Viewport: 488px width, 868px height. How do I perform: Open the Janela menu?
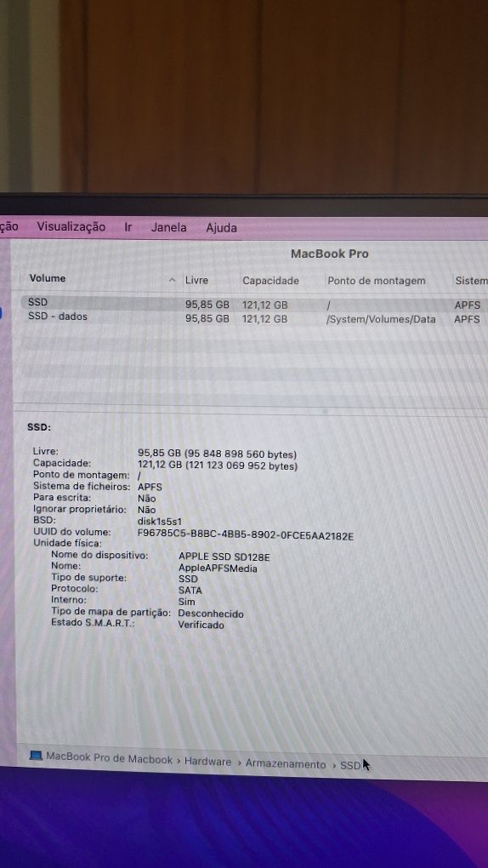coord(168,227)
